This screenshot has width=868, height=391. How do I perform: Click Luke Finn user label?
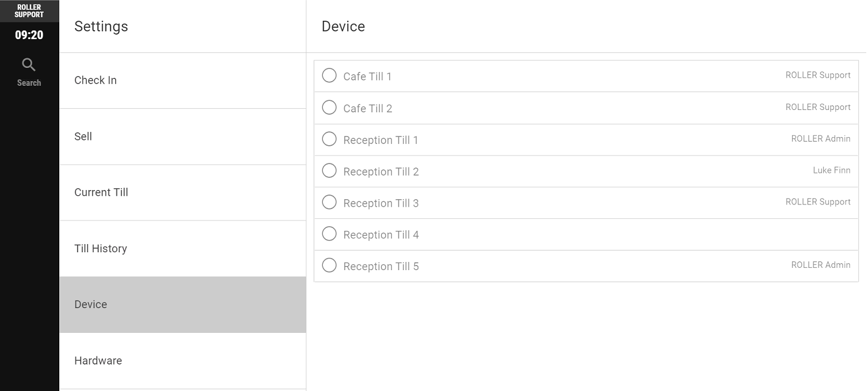point(832,170)
